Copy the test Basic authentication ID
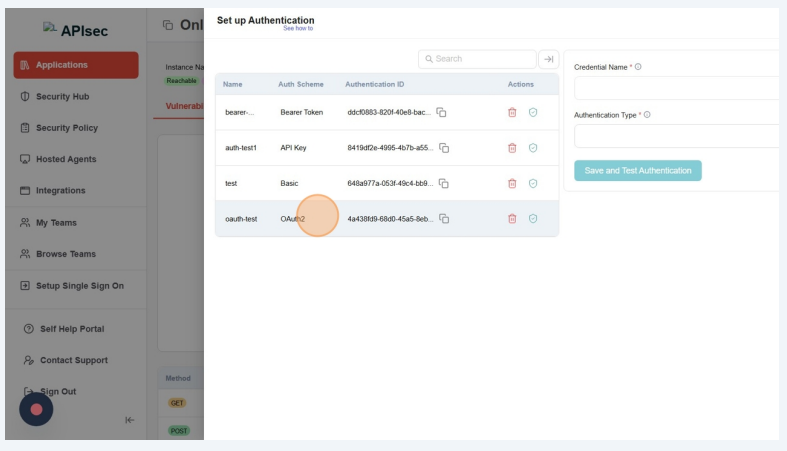Viewport: 787px width, 451px height. tap(444, 184)
